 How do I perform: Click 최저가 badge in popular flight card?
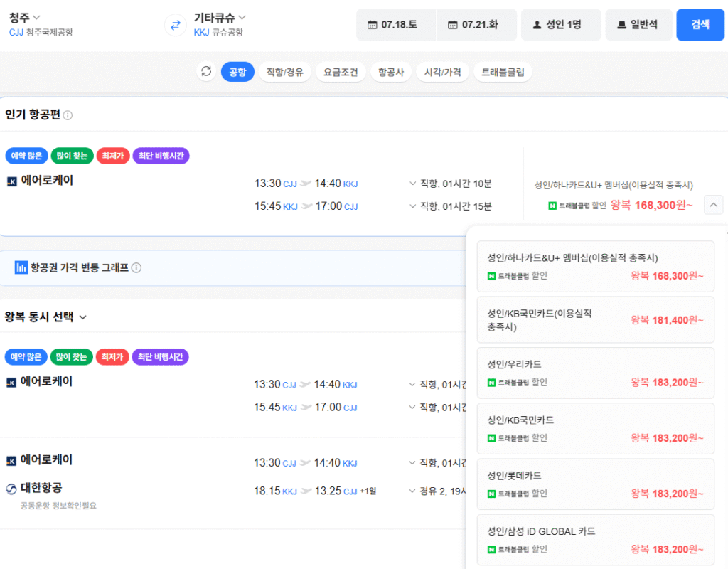[x=113, y=156]
